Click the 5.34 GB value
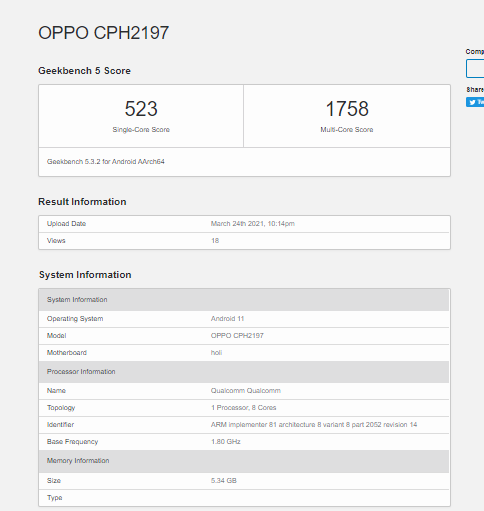 [x=224, y=481]
